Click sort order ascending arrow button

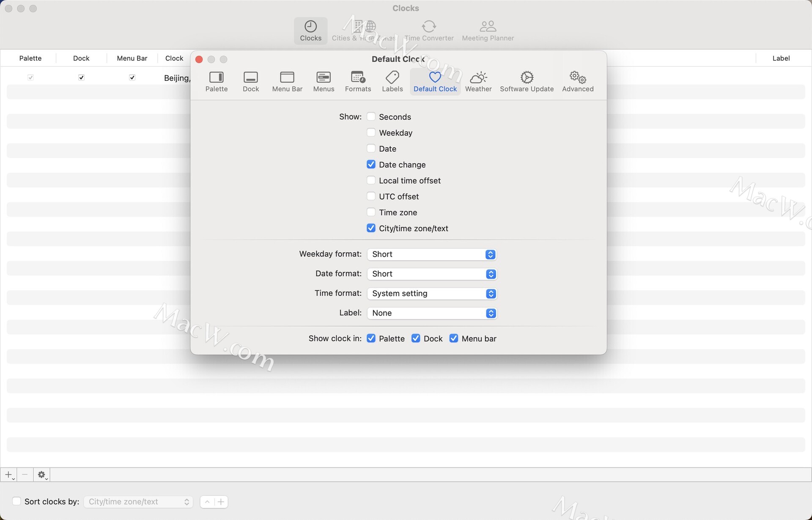click(207, 502)
